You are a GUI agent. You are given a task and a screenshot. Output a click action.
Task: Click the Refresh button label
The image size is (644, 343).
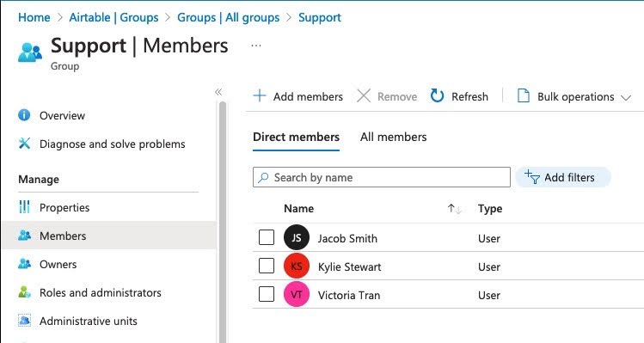pos(469,96)
